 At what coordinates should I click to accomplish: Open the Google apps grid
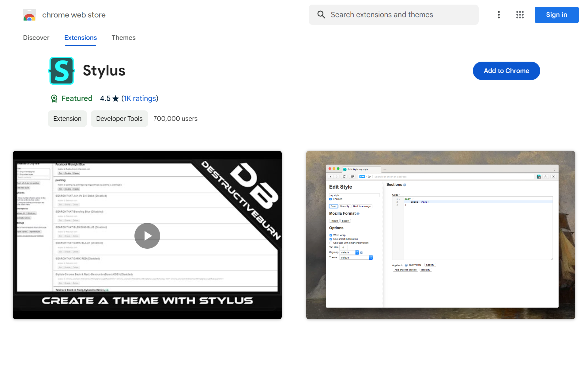click(520, 15)
